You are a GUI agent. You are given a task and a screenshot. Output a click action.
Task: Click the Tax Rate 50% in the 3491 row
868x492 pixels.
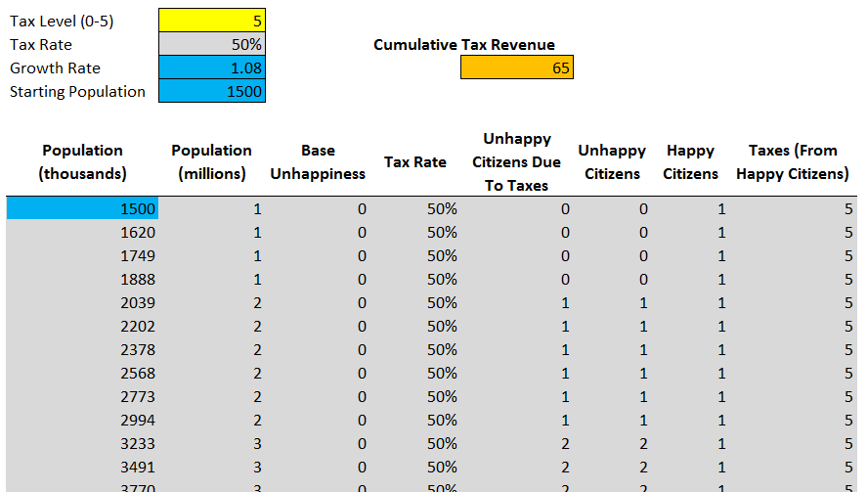coord(442,468)
